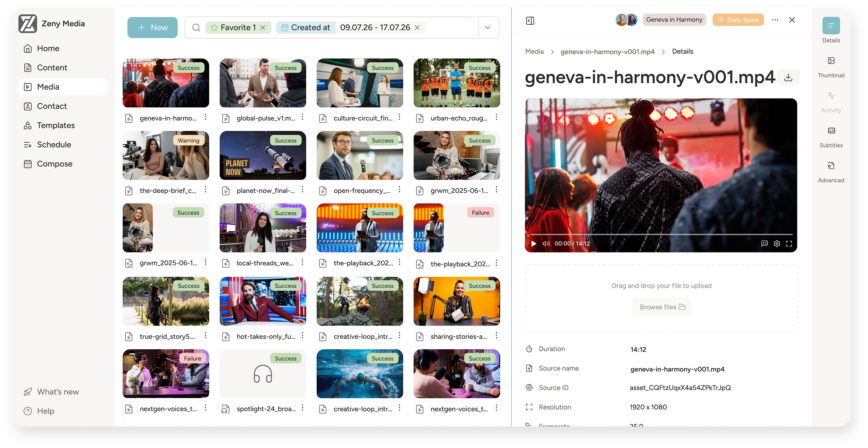Select Media in the sidebar
868x448 pixels.
[x=63, y=87]
